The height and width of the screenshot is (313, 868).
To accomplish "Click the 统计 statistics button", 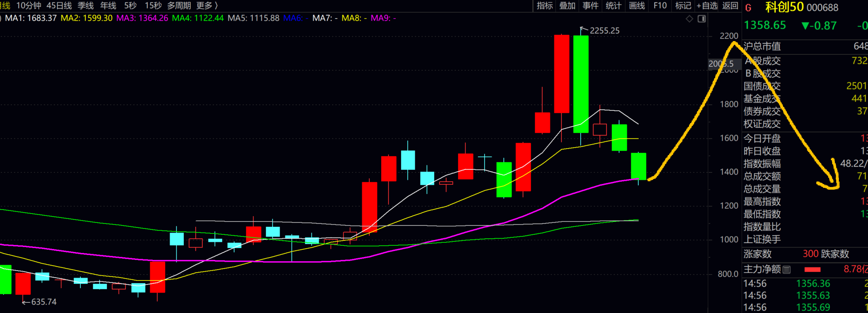I will 614,6.
